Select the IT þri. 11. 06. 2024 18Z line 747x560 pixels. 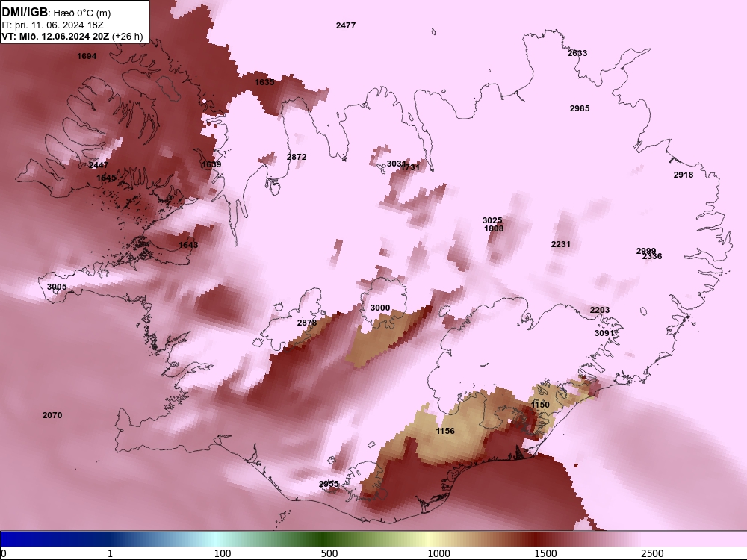(x=53, y=25)
